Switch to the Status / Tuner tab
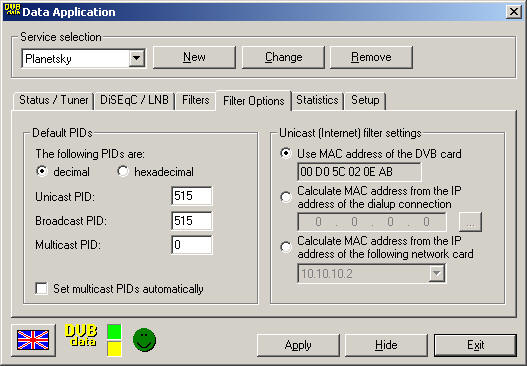Image resolution: width=527 pixels, height=366 pixels. pos(53,100)
